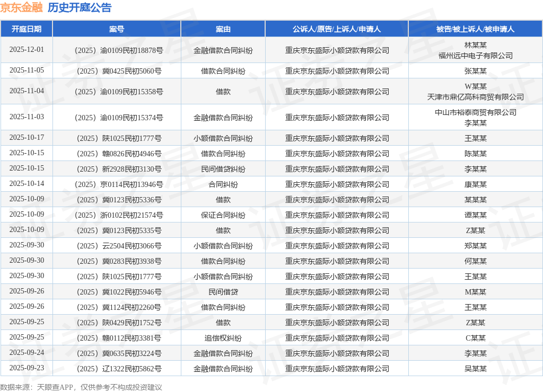Image resolution: width=543 pixels, height=392 pixels.
Task: Click case number (2025)京0114民初13946号
Action: click(x=118, y=184)
